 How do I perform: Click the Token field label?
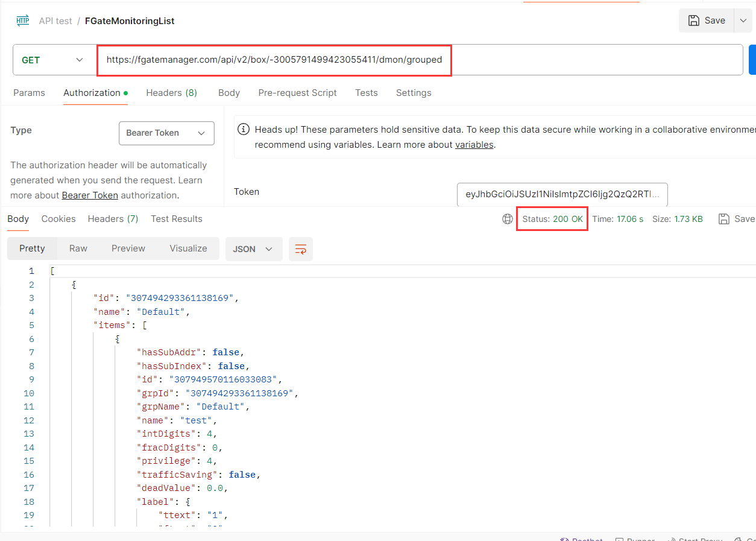tap(247, 192)
